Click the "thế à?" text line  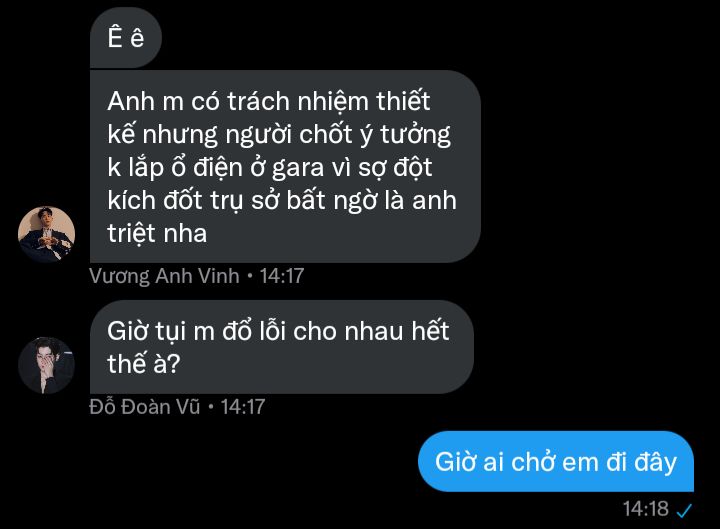(143, 364)
